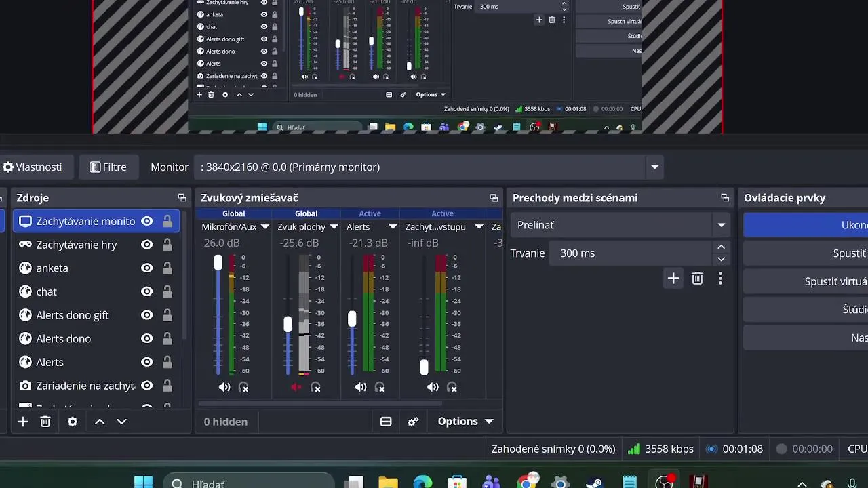Select the Zariadenie na zachyt. source row
The width and height of the screenshot is (868, 488).
[x=96, y=386]
